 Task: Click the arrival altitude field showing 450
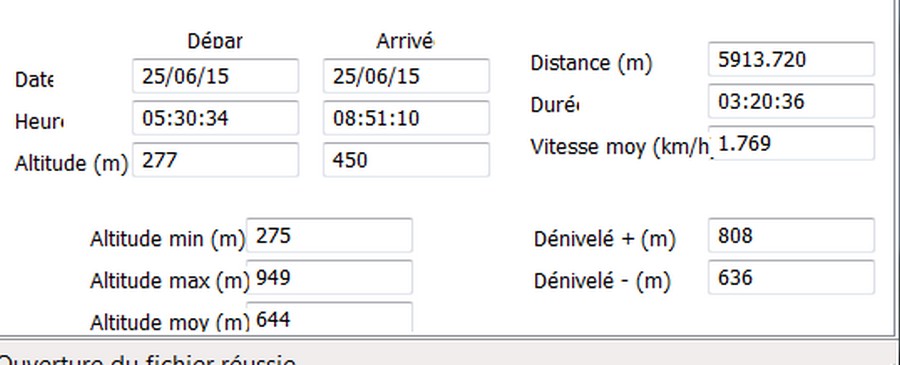(x=406, y=160)
